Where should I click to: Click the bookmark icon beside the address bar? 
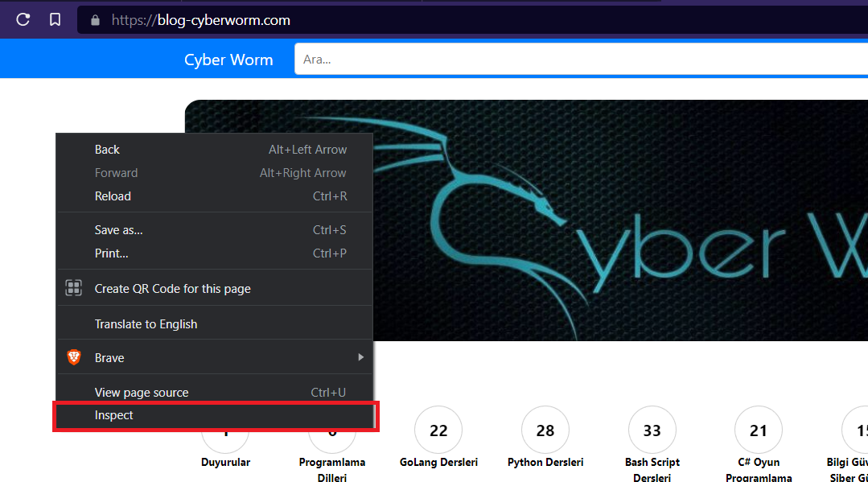(x=55, y=20)
